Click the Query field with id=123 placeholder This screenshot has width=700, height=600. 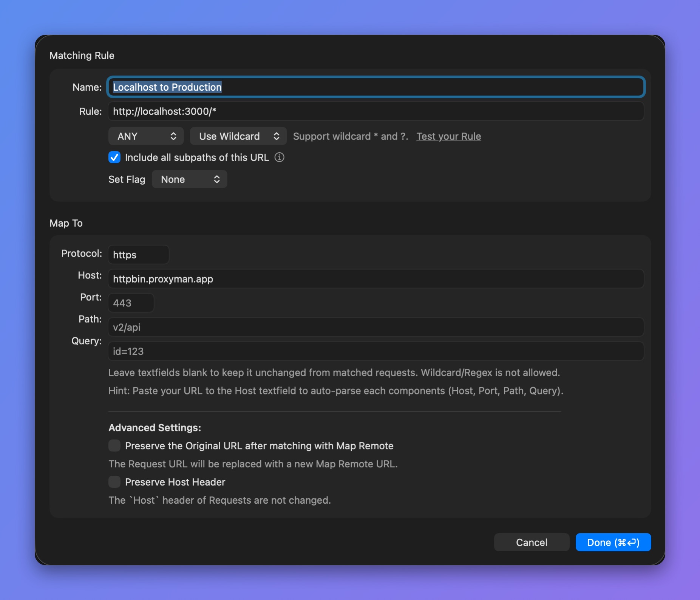(x=376, y=351)
